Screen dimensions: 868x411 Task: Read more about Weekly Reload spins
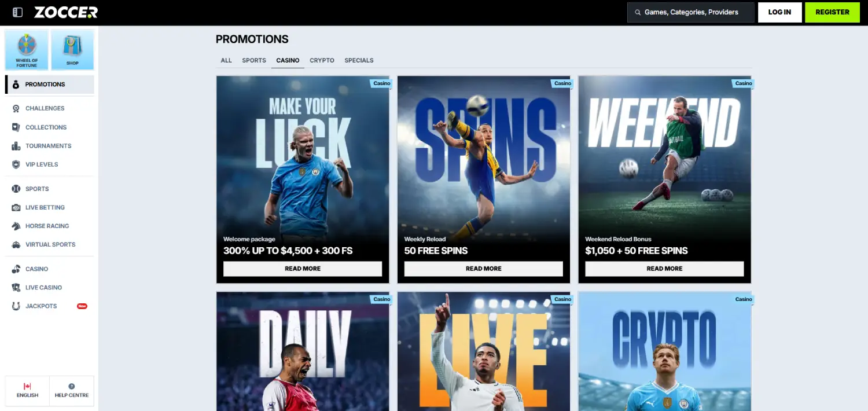[x=484, y=269]
